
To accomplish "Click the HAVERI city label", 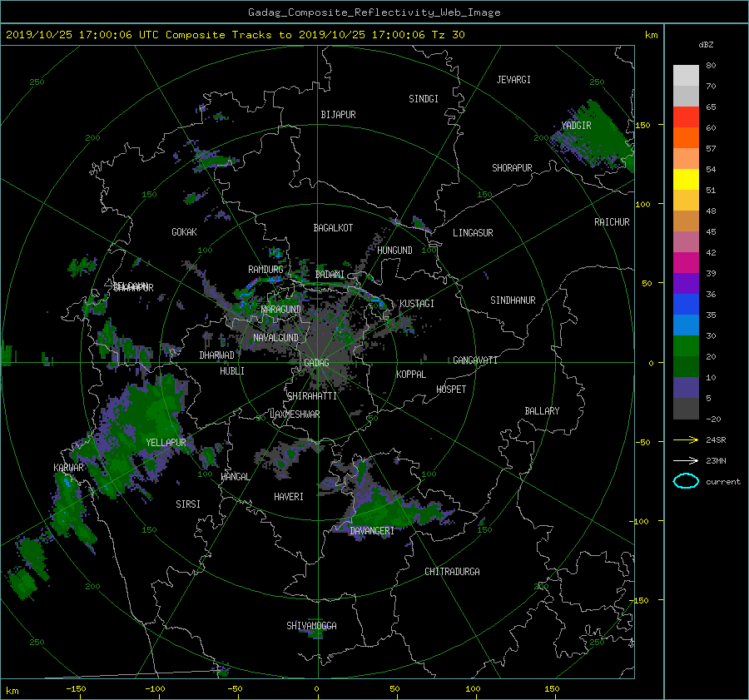I will click(289, 497).
